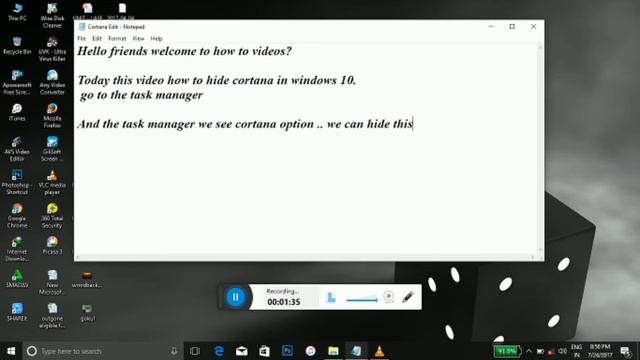Open the Action Center notifications

pyautogui.click(x=625, y=351)
